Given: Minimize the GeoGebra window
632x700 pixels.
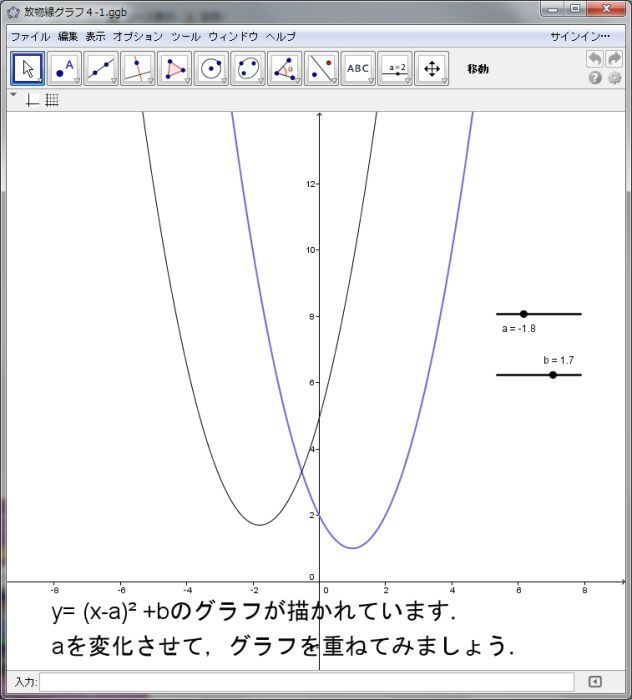Looking at the screenshot, I should click(553, 8).
